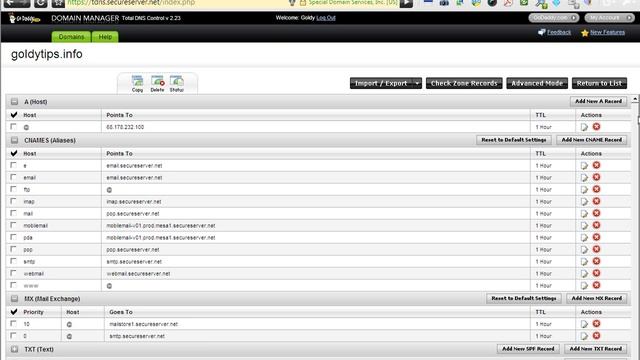Click the Log Out link

(x=326, y=18)
